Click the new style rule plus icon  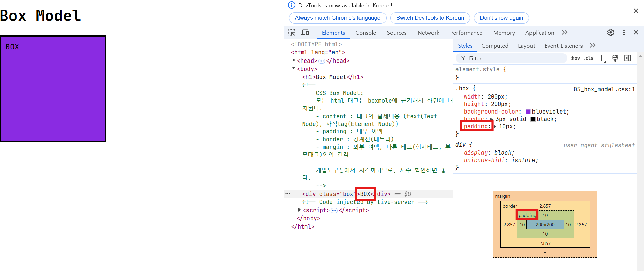[602, 58]
